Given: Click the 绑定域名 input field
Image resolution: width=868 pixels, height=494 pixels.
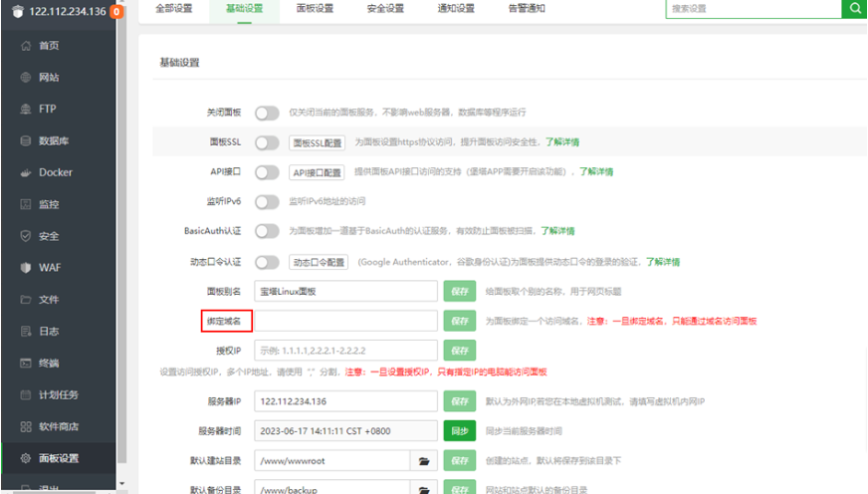Looking at the screenshot, I should pyautogui.click(x=345, y=321).
